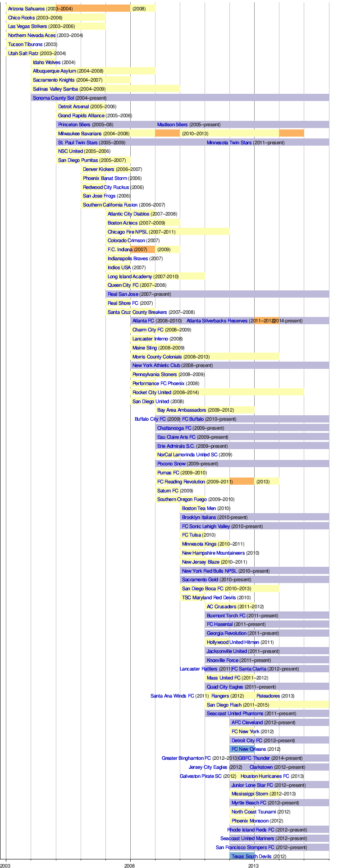This screenshot has height=868, width=338.
Task: Select the FC Buffalo link
Action: pos(192,419)
